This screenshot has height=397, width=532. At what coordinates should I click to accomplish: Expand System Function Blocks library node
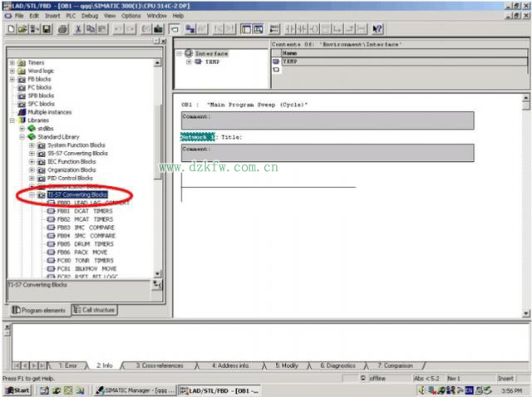pyautogui.click(x=32, y=145)
